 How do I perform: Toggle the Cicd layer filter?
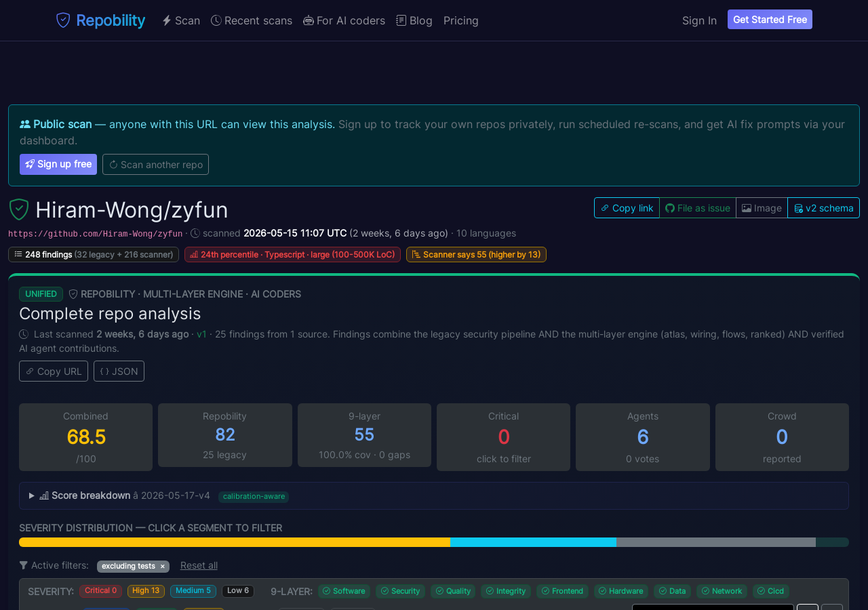pyautogui.click(x=771, y=591)
